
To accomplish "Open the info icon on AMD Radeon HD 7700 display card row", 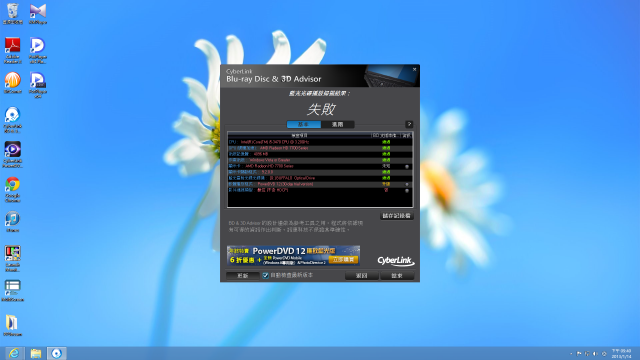I will click(407, 167).
